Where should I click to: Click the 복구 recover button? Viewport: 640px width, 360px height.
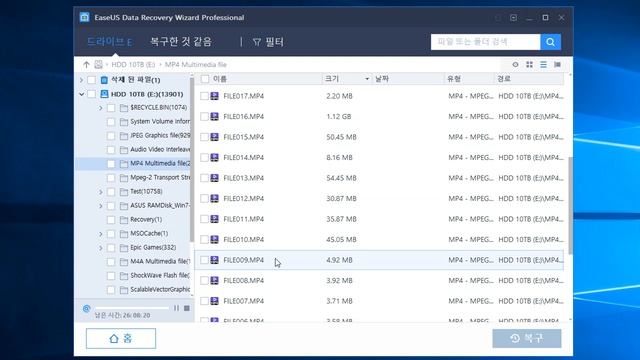[x=527, y=338]
